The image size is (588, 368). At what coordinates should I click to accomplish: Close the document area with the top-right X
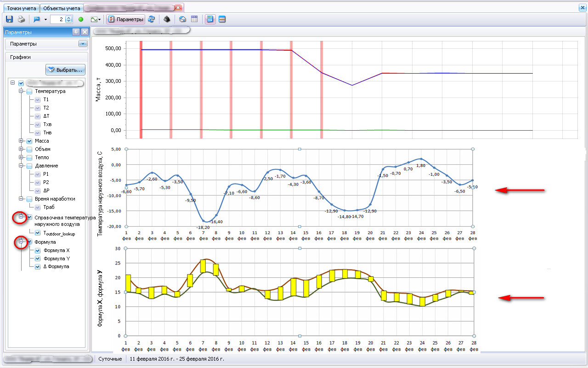click(582, 8)
